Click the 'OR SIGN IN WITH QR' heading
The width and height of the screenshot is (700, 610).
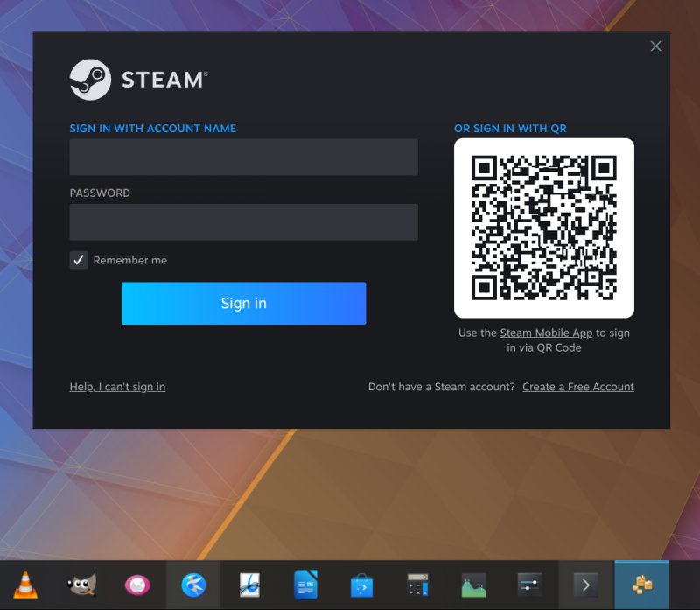510,129
